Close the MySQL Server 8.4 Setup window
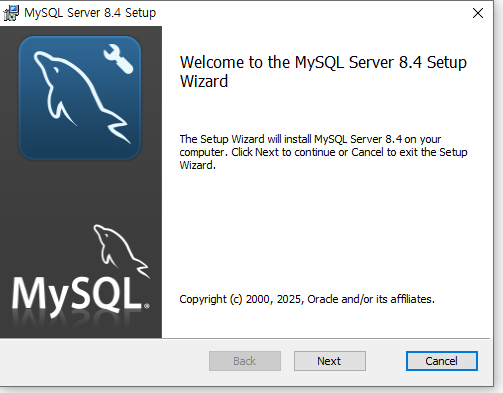 [478, 13]
